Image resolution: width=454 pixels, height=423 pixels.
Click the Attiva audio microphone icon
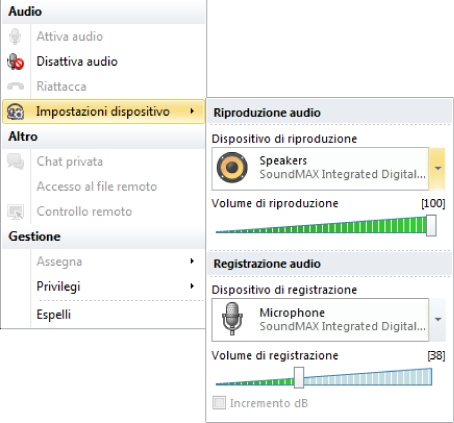click(x=15, y=36)
